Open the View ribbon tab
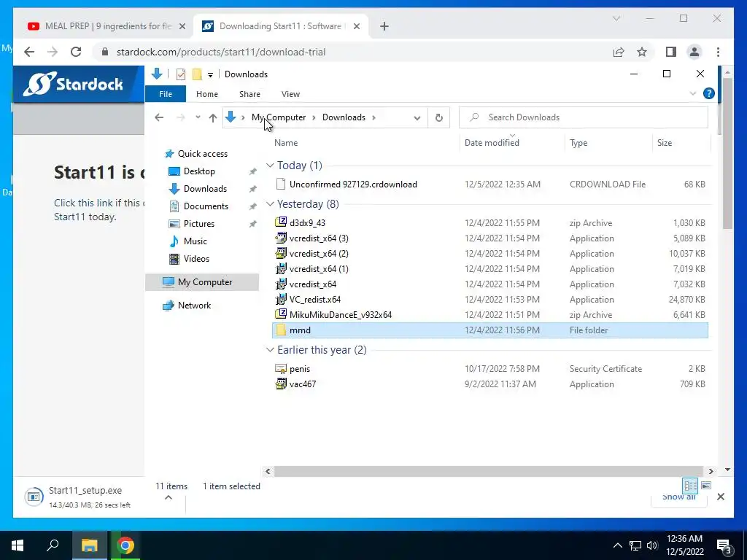This screenshot has height=560, width=747. [x=290, y=94]
